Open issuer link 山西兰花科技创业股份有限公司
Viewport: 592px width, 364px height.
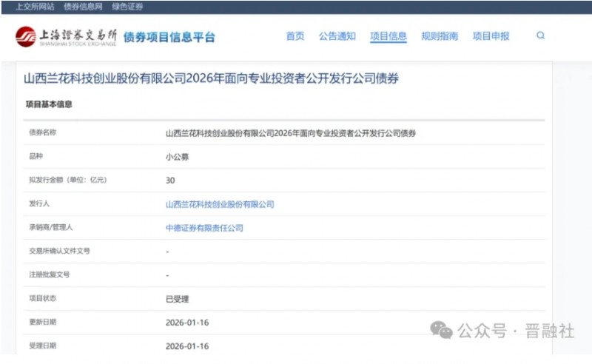pos(220,204)
